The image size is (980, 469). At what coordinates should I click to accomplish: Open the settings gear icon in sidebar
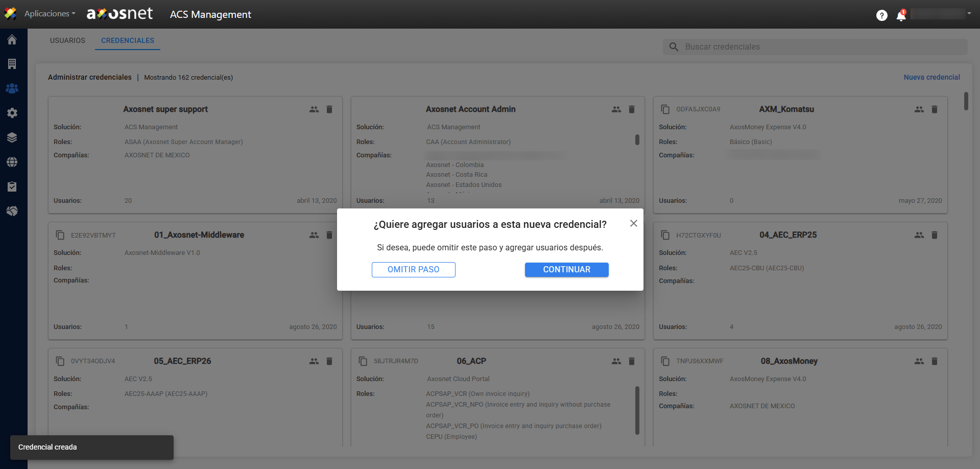12,113
